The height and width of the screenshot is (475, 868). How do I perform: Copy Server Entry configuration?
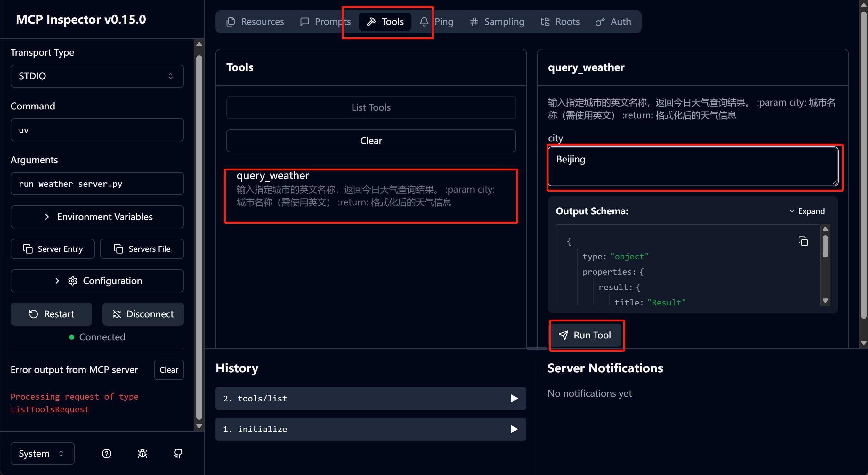click(x=53, y=249)
